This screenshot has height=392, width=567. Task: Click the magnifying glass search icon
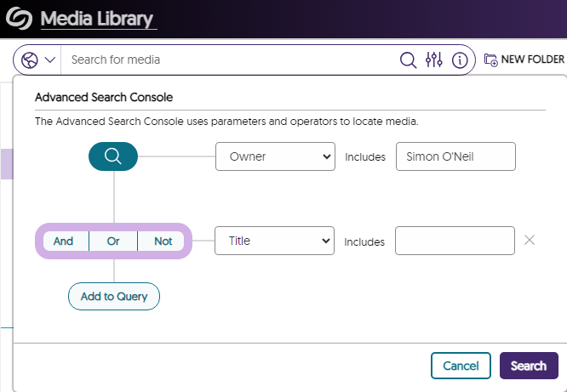tap(409, 60)
